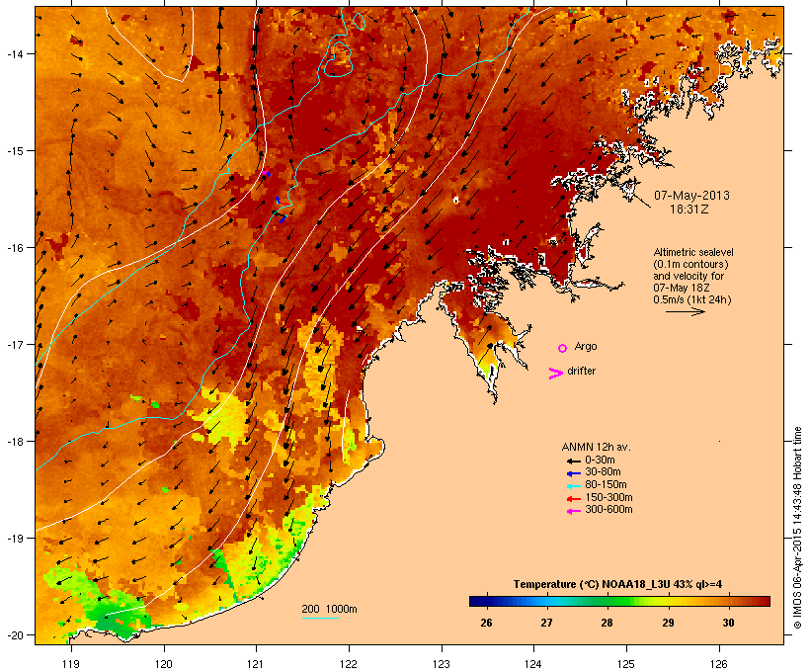
Task: Click the longitude label 126
Action: (x=718, y=664)
